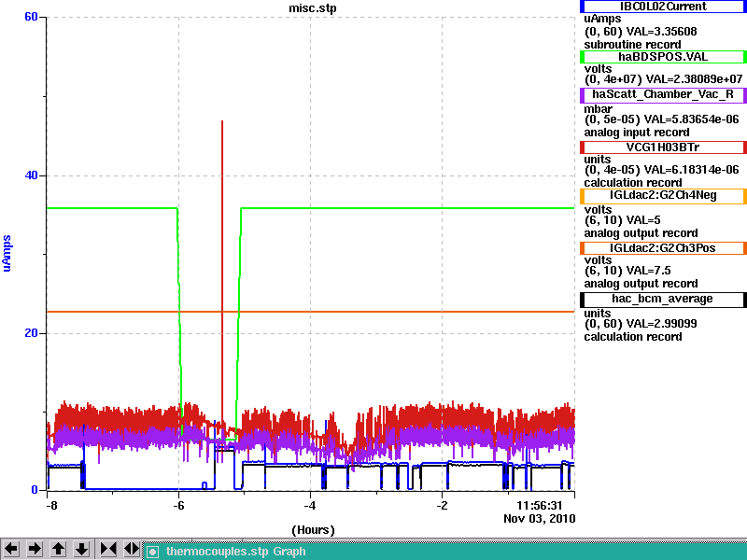Click x-axis tick label -8
This screenshot has height=560, width=747.
(51, 506)
